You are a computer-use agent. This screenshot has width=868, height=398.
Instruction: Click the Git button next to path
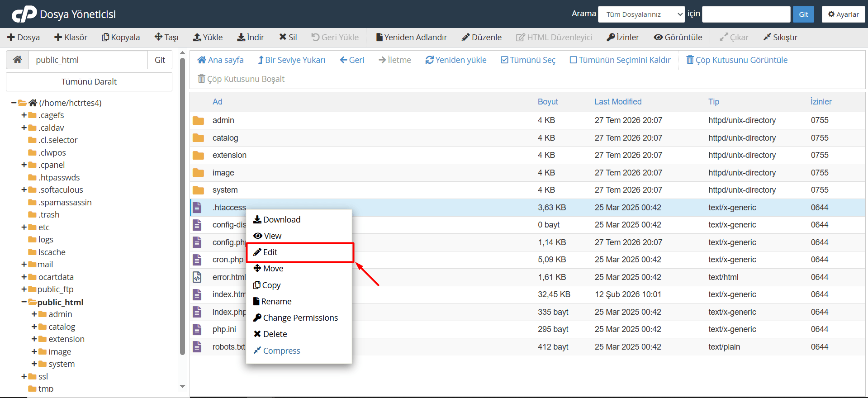point(160,60)
